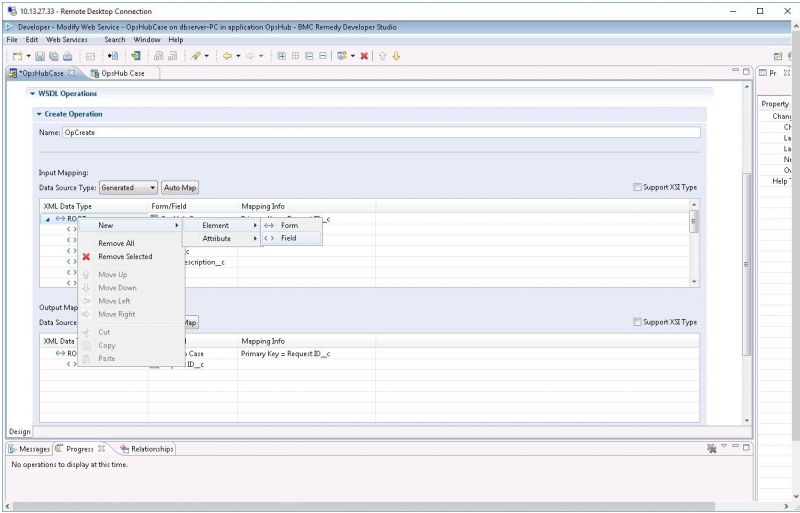The height and width of the screenshot is (513, 800).
Task: Click the yellow down arrow toolbar icon
Action: click(x=396, y=56)
